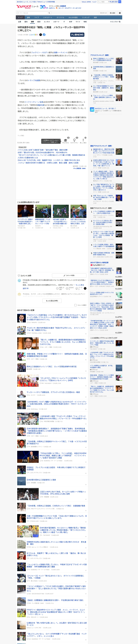Share the article on Facebook
This screenshot has width=138, height=644.
44,35
